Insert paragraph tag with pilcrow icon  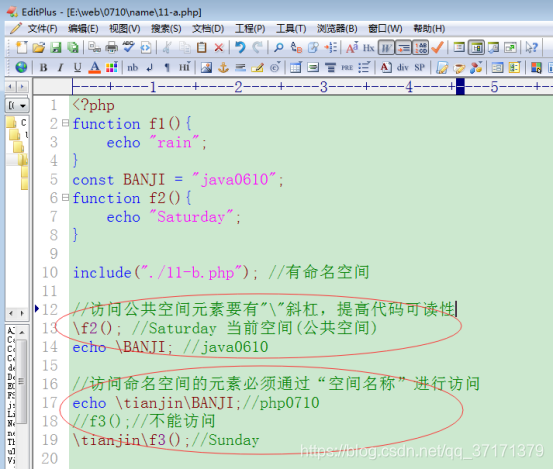[x=167, y=67]
